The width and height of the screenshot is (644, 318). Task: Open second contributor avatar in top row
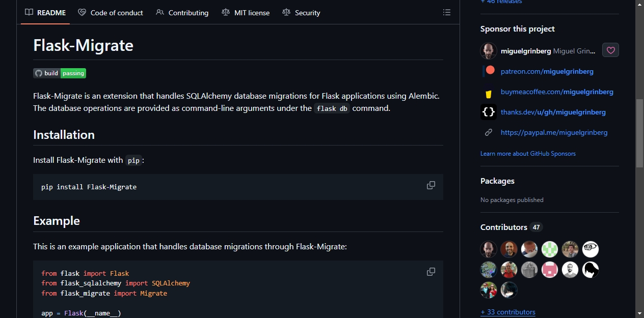[509, 249]
